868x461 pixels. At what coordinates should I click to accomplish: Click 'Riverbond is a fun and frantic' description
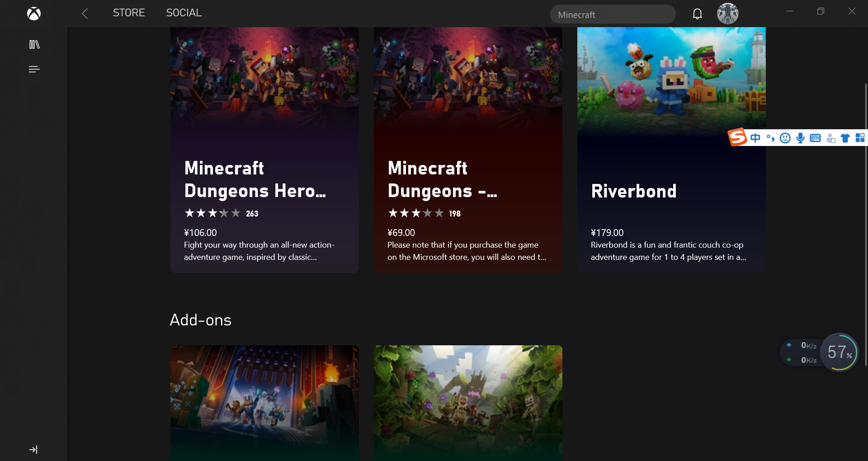(668, 251)
